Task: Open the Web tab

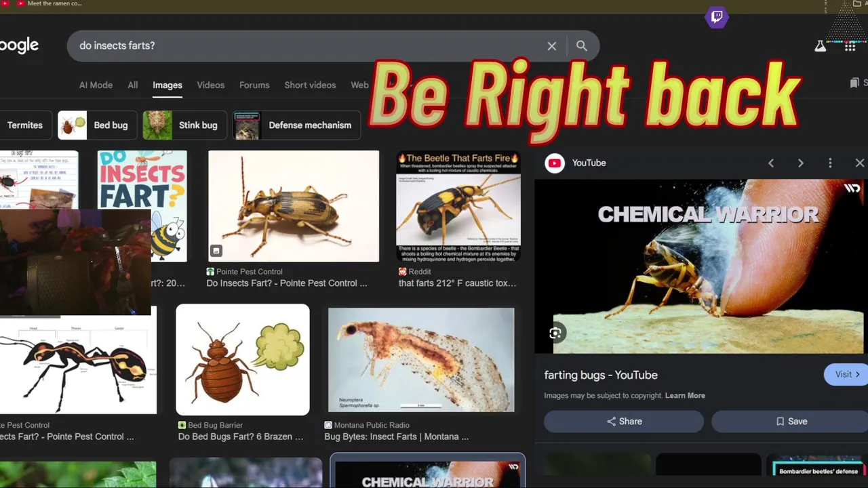Action: click(x=359, y=85)
